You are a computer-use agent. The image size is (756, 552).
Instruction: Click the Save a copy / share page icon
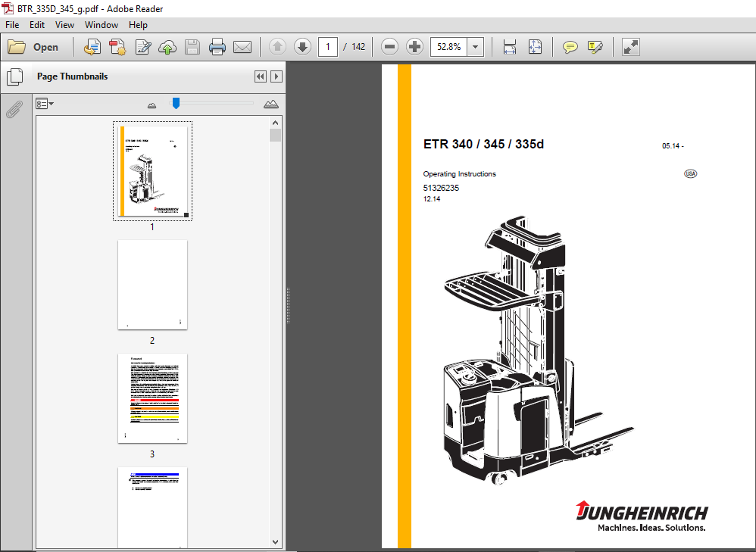click(92, 47)
